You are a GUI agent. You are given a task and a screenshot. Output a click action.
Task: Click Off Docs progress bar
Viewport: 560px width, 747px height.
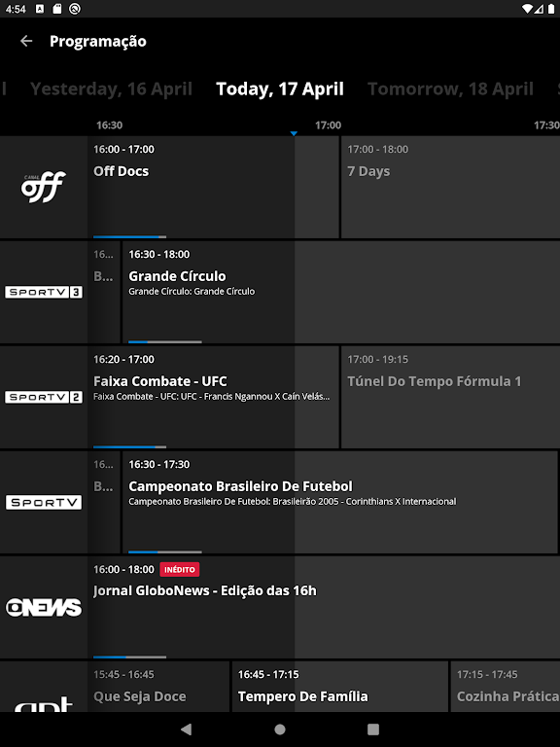pos(129,236)
